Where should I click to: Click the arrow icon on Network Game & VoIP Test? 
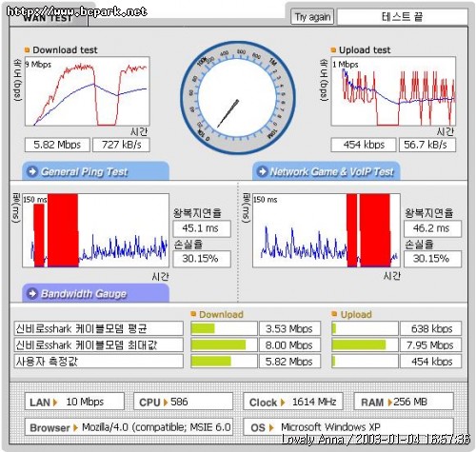tap(262, 171)
